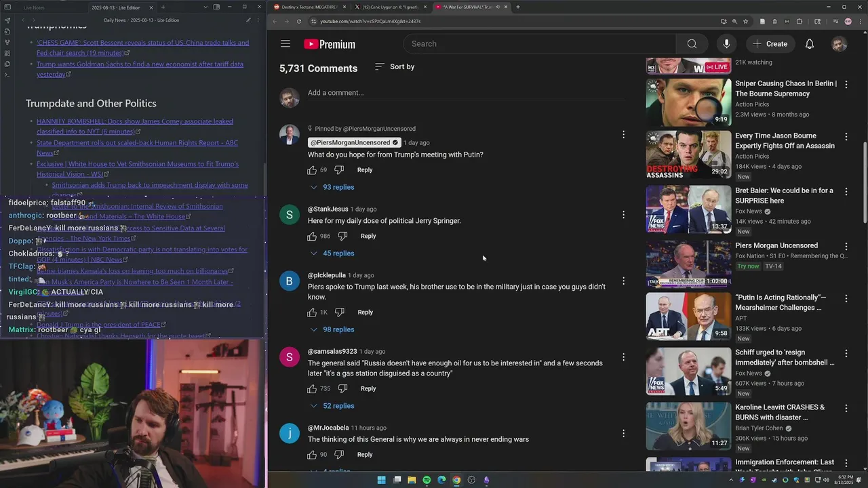Open the Sort by comments dropdown
This screenshot has height=488, width=868.
pos(395,66)
